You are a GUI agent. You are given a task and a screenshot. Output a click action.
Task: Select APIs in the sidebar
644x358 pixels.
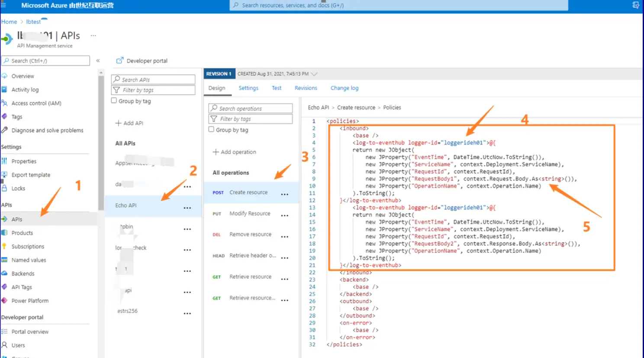16,219
